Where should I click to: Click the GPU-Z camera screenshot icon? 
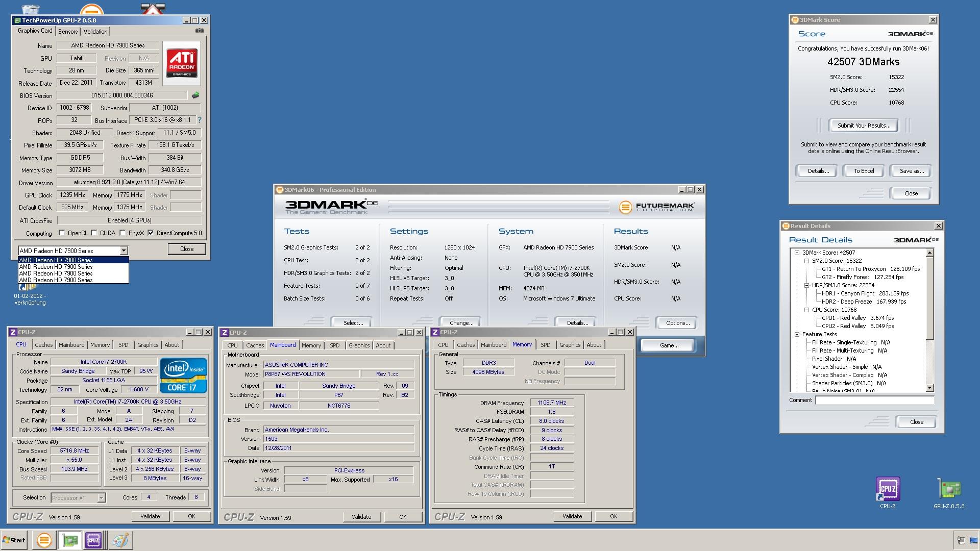(200, 31)
